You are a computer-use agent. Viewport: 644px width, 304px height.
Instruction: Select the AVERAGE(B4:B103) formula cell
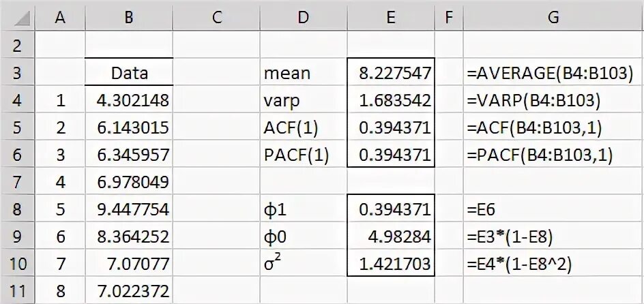pos(553,73)
